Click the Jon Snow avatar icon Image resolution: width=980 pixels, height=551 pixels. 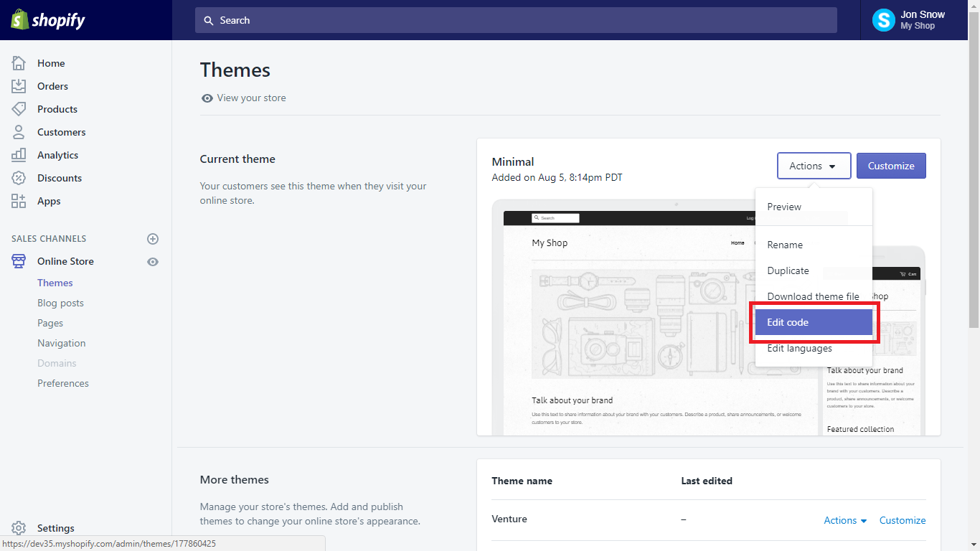[883, 20]
